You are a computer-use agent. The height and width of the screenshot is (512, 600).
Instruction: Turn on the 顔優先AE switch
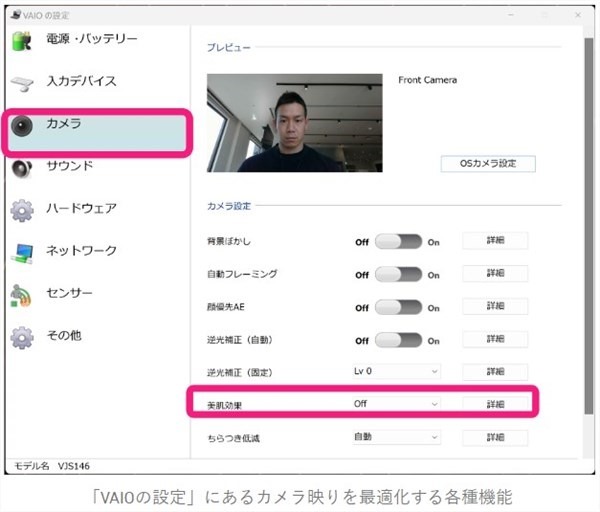tap(398, 308)
